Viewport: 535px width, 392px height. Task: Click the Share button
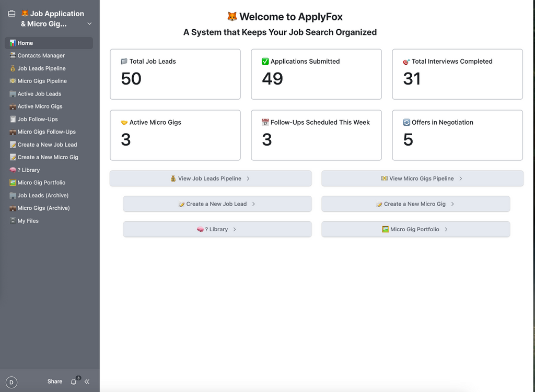55,382
